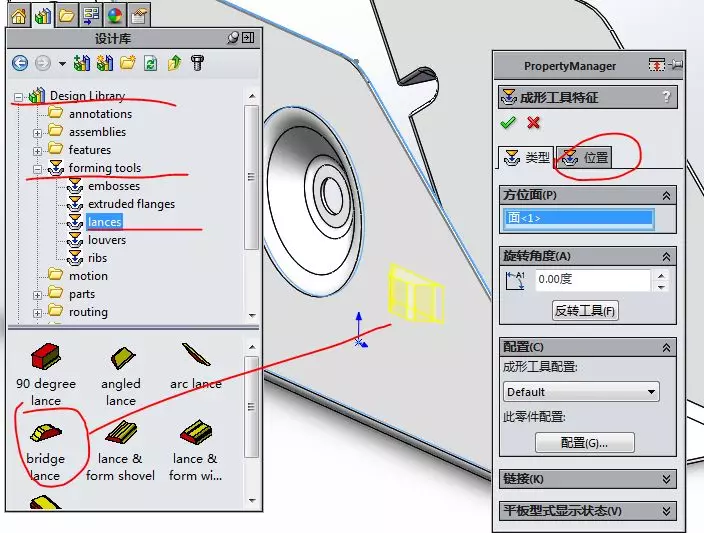Expand the routing folder
The height and width of the screenshot is (533, 704).
[37, 313]
